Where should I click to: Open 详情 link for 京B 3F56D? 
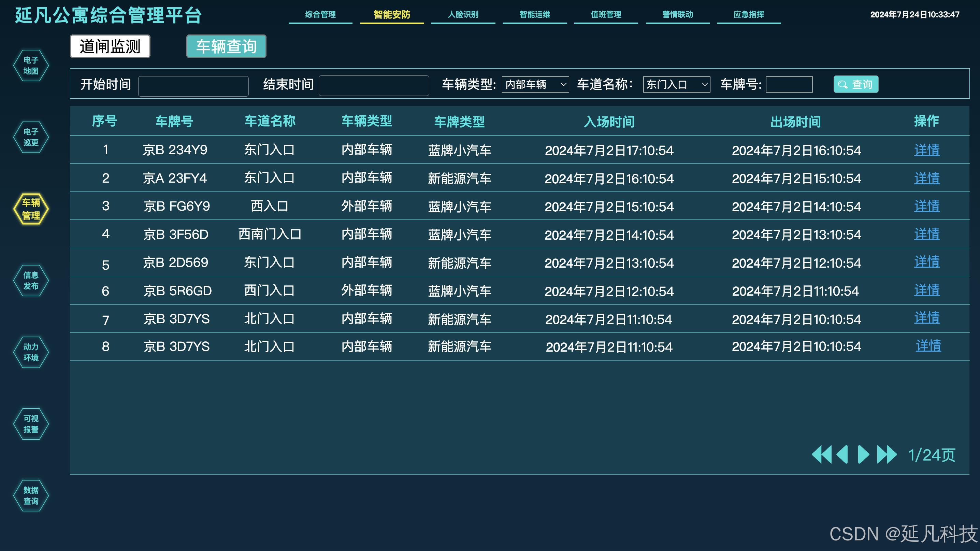point(927,234)
